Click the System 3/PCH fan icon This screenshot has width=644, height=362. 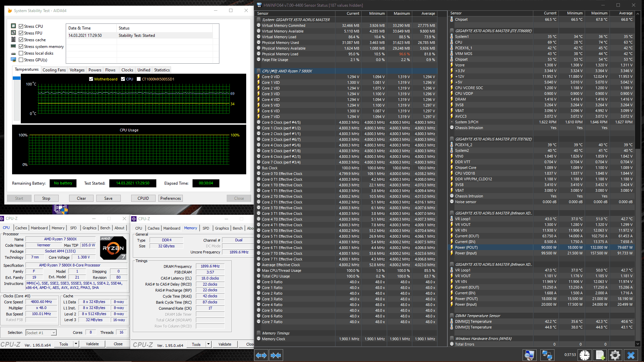tap(452, 122)
